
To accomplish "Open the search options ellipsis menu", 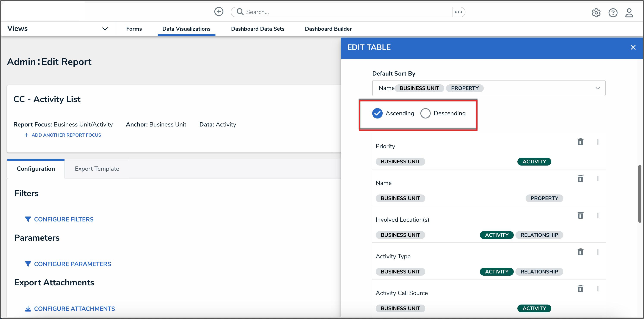I will (459, 12).
